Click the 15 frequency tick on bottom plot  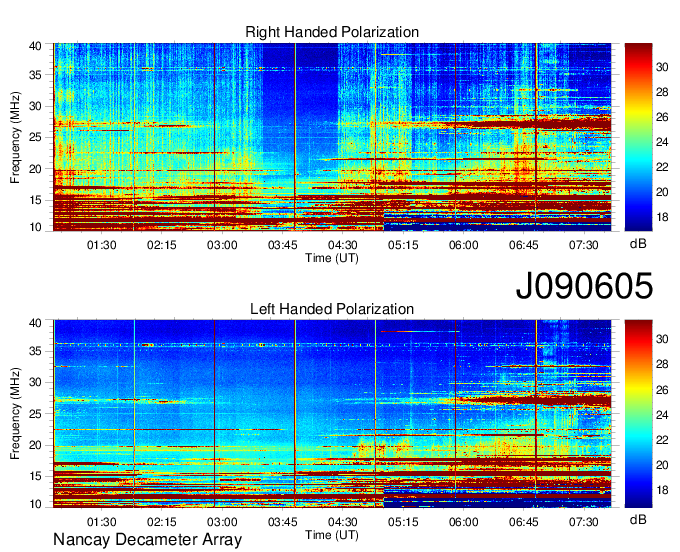click(x=35, y=476)
